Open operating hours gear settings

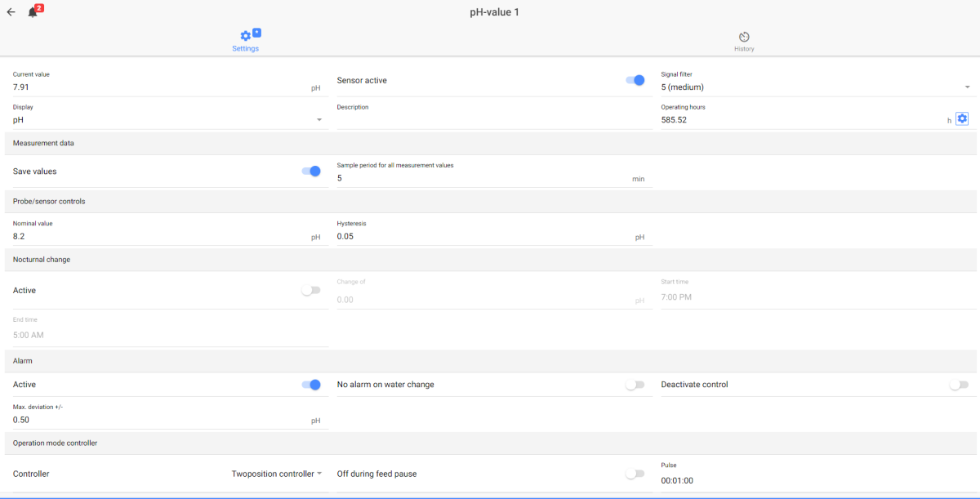pyautogui.click(x=962, y=119)
